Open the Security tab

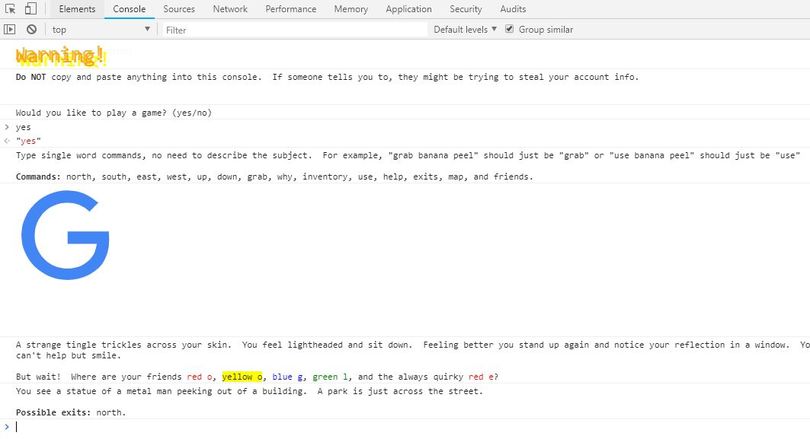point(465,9)
